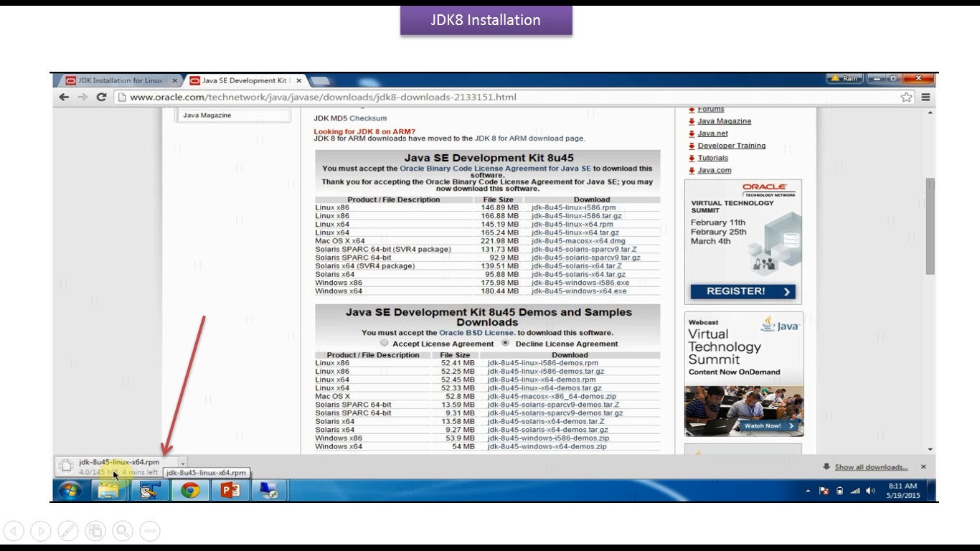Open the JDK 8 for ARM download page link
This screenshot has width=980, height=551.
(x=529, y=138)
